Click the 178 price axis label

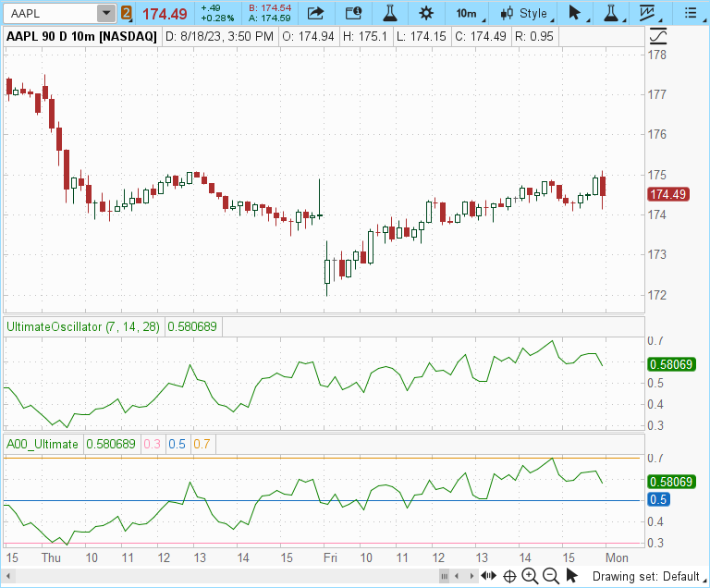tap(657, 55)
